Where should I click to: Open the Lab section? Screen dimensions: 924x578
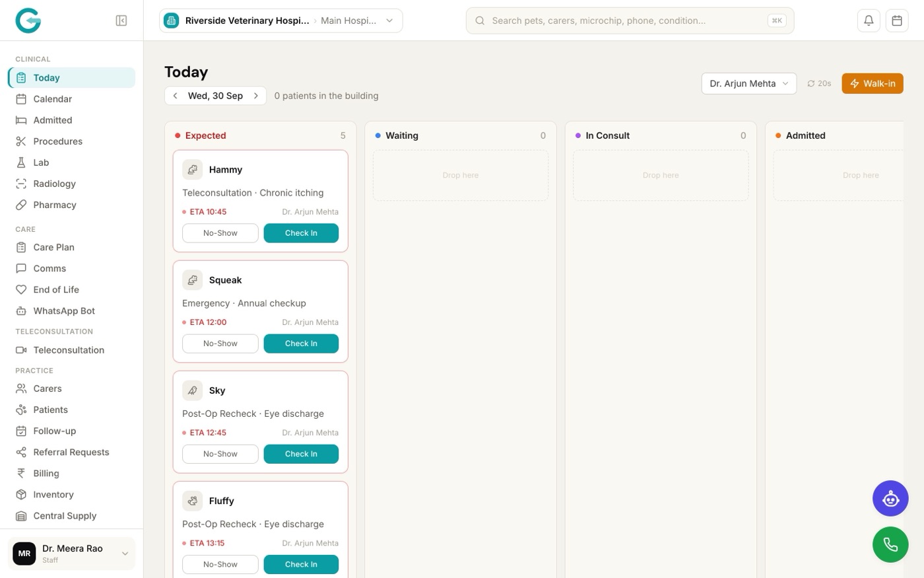point(71,163)
